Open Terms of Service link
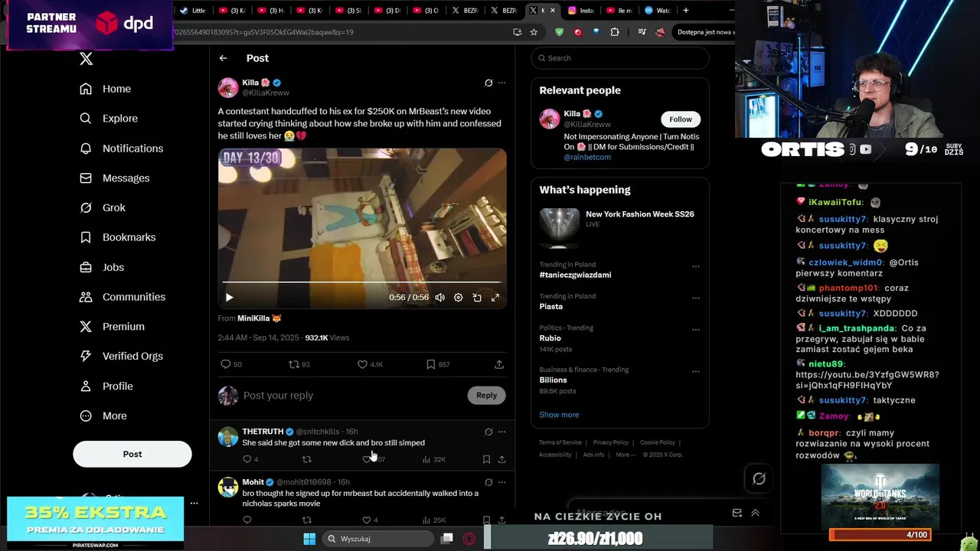Screen dimensions: 980x551 (560, 442)
